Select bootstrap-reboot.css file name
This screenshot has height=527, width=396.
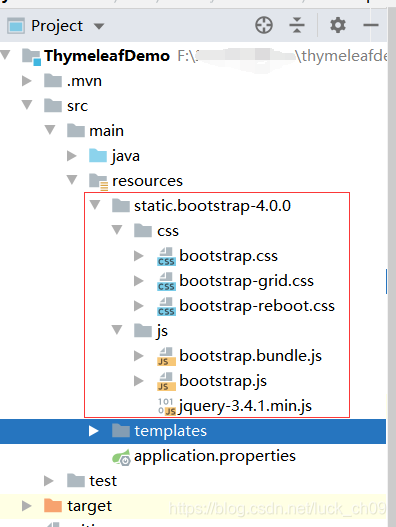(x=257, y=306)
